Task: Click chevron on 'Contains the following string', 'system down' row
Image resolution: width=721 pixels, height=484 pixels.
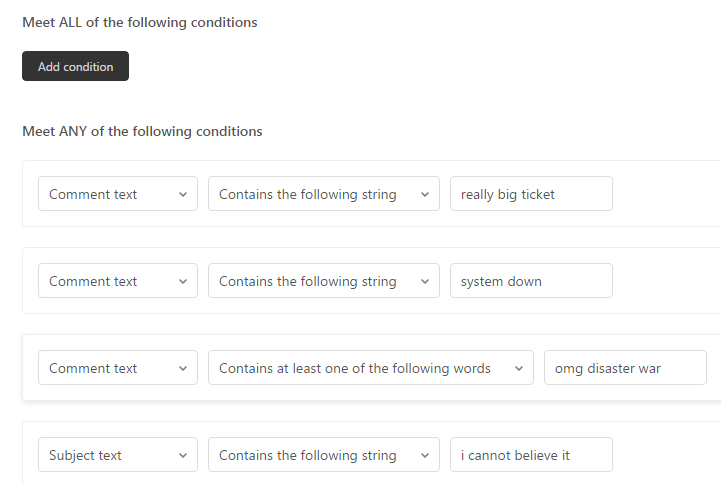Action: point(424,282)
